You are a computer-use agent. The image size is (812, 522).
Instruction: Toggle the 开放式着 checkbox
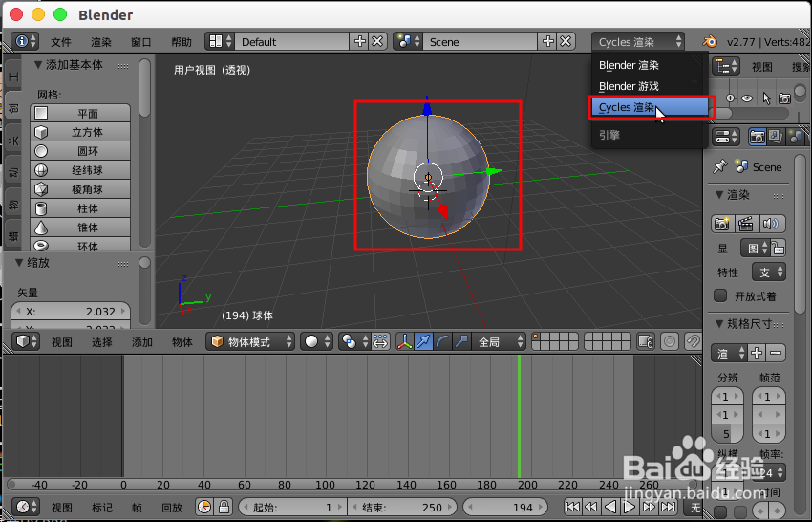point(720,295)
